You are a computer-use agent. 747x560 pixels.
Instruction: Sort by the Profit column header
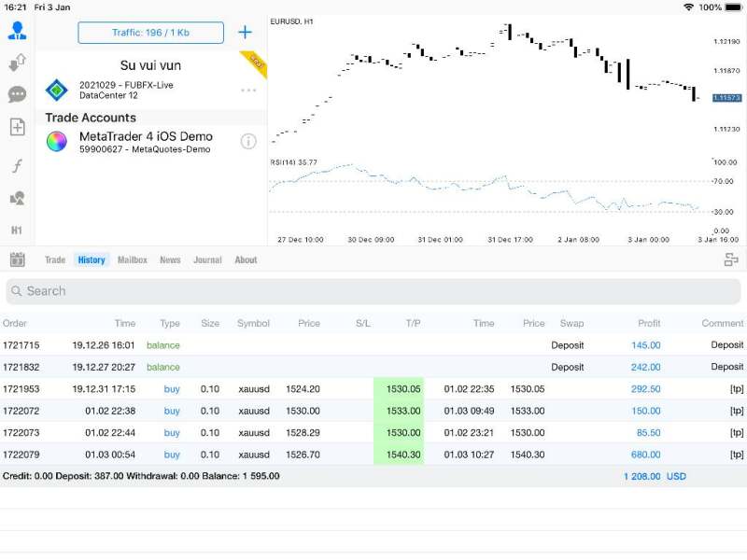649,323
